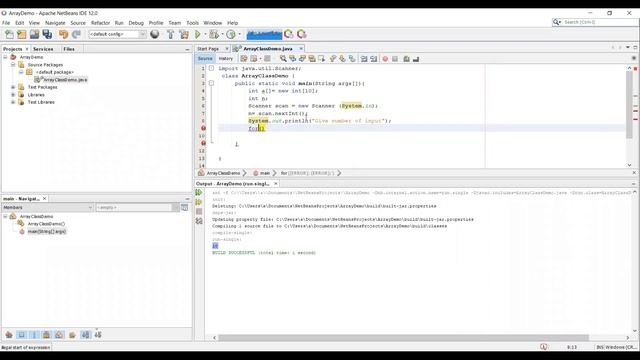Open the Tools menu
The image size is (640, 360).
point(192,23)
